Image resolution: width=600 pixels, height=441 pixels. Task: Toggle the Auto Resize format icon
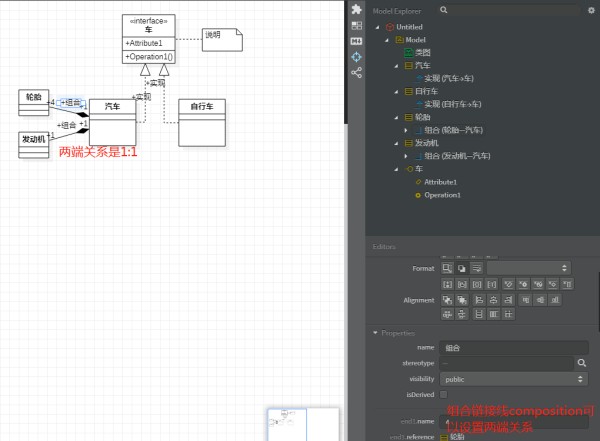click(x=447, y=268)
